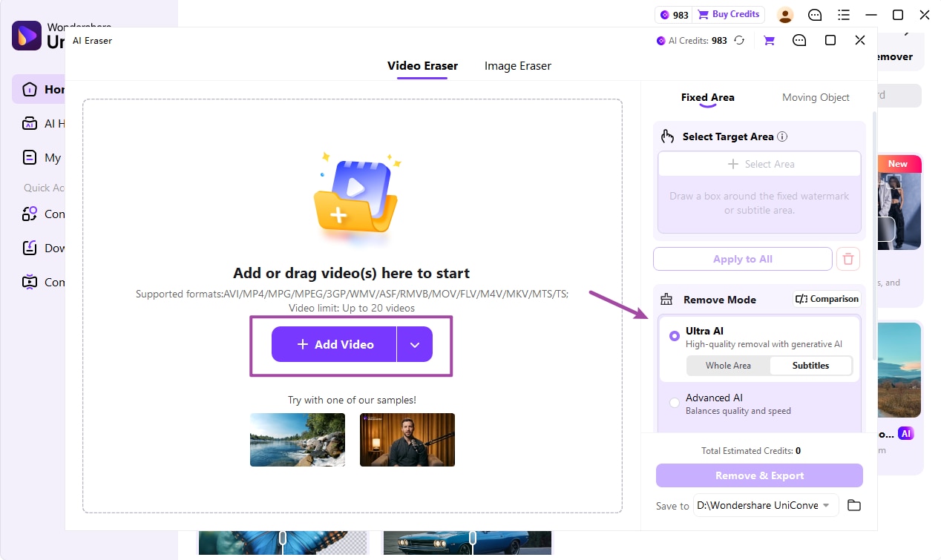The height and width of the screenshot is (560, 941).
Task: Choose the river landscape sample video
Action: coord(298,440)
